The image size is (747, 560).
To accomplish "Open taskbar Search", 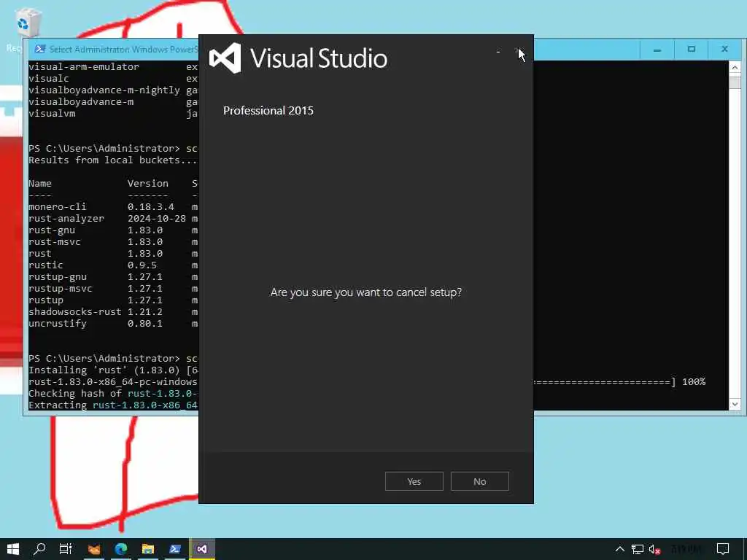I will pos(39,549).
